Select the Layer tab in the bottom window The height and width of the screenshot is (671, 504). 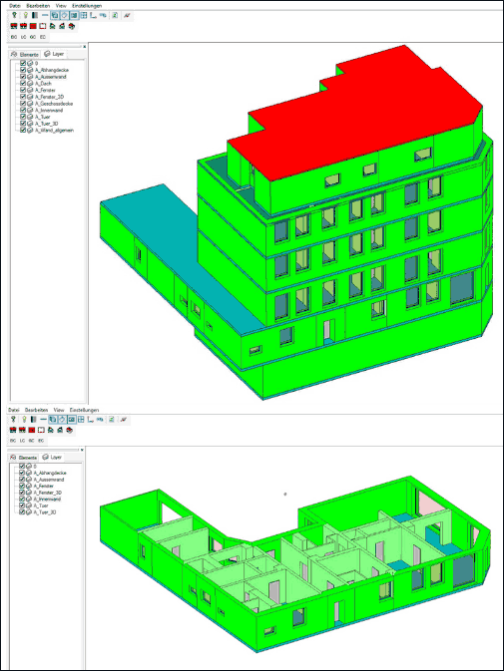click(52, 457)
